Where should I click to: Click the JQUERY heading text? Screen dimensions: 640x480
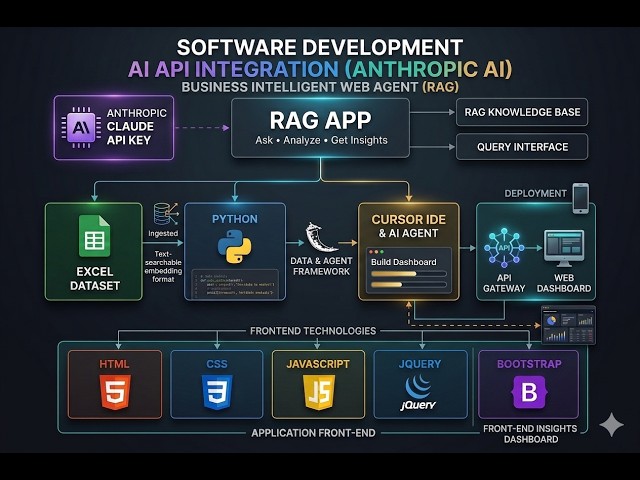coord(420,364)
